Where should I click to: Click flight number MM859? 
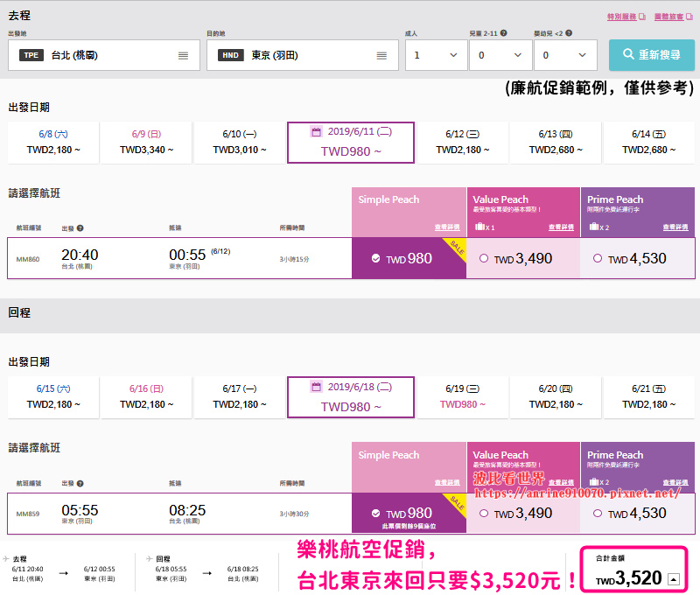click(x=28, y=514)
